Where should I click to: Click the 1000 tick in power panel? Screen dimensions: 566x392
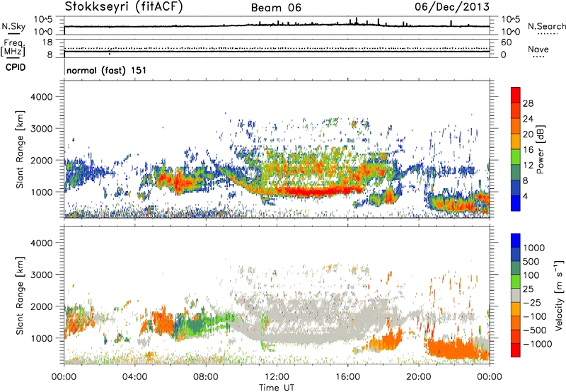42,192
